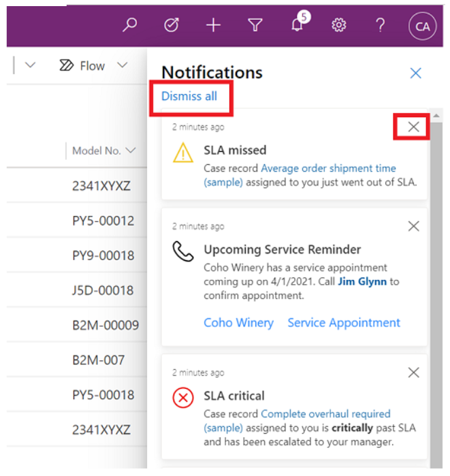Dismiss the SLA critical notification

point(413,372)
